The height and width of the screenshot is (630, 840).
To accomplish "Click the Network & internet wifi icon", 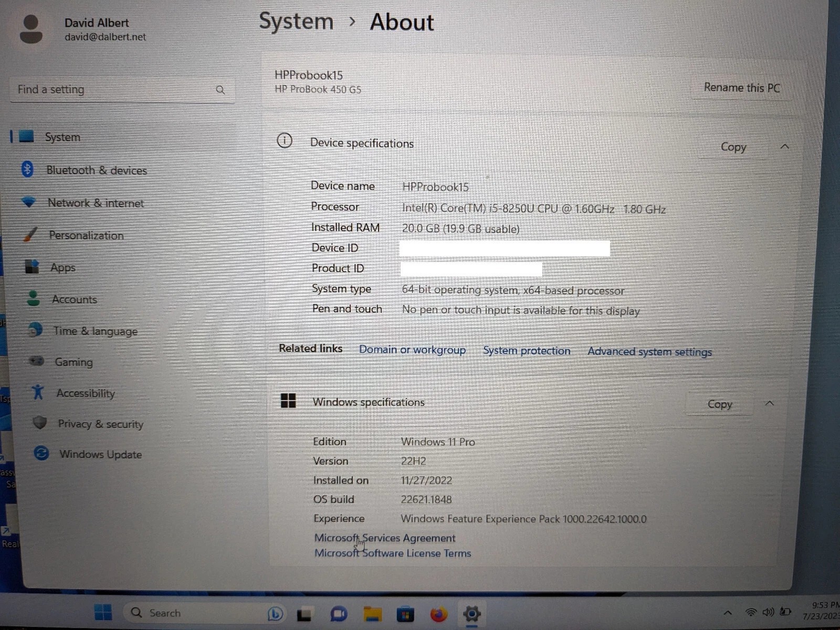I will pos(29,202).
